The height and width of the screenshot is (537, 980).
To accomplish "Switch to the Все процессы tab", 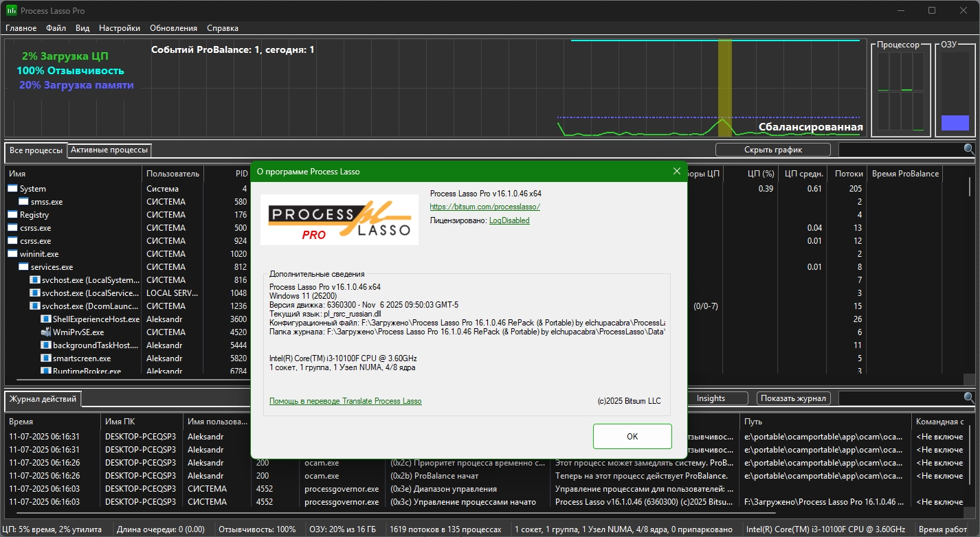I will pos(36,150).
